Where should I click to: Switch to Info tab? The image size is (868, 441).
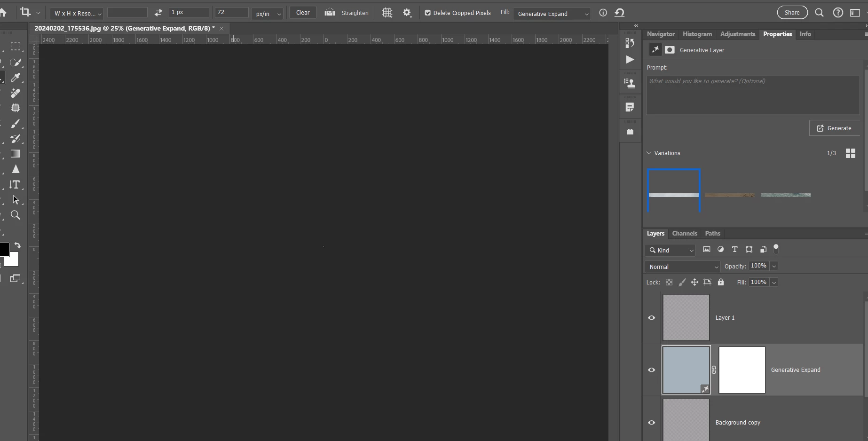pyautogui.click(x=805, y=34)
